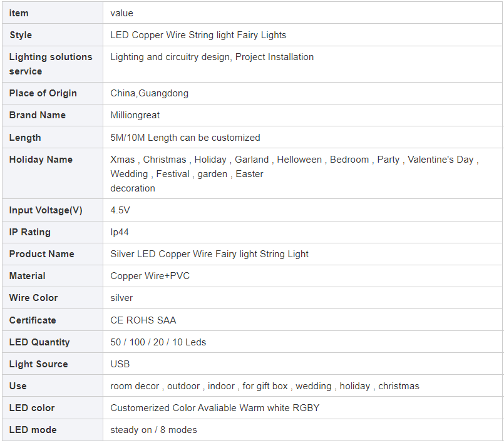This screenshot has width=504, height=443.
Task: Select the Ip44 rating value
Action: [119, 232]
